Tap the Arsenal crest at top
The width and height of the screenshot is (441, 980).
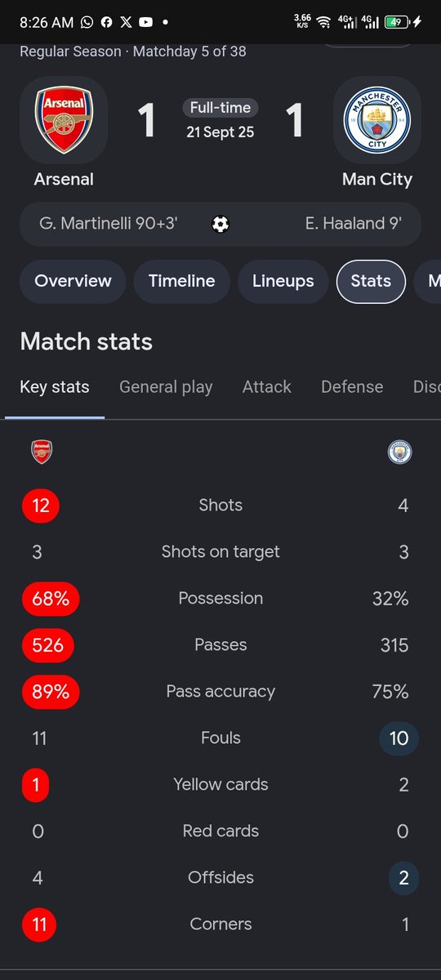click(x=64, y=121)
